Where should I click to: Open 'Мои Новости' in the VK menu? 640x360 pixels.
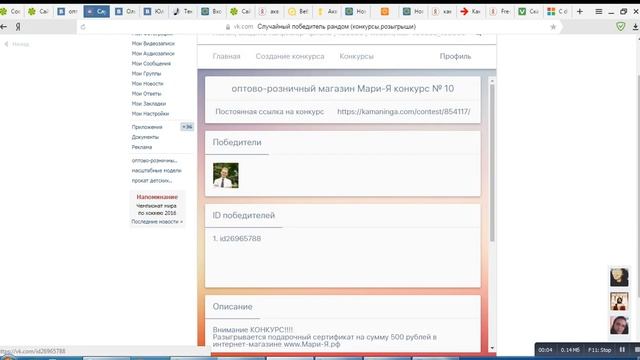click(147, 84)
